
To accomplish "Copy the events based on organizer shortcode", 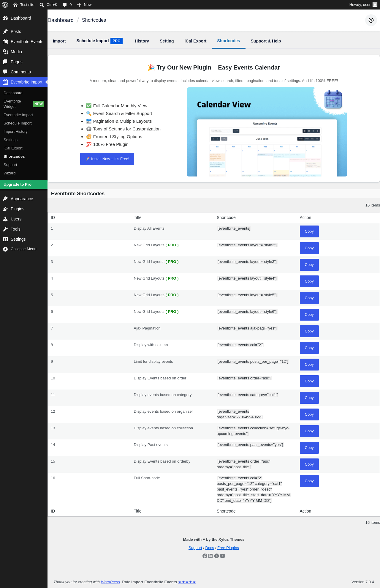I will tap(309, 414).
